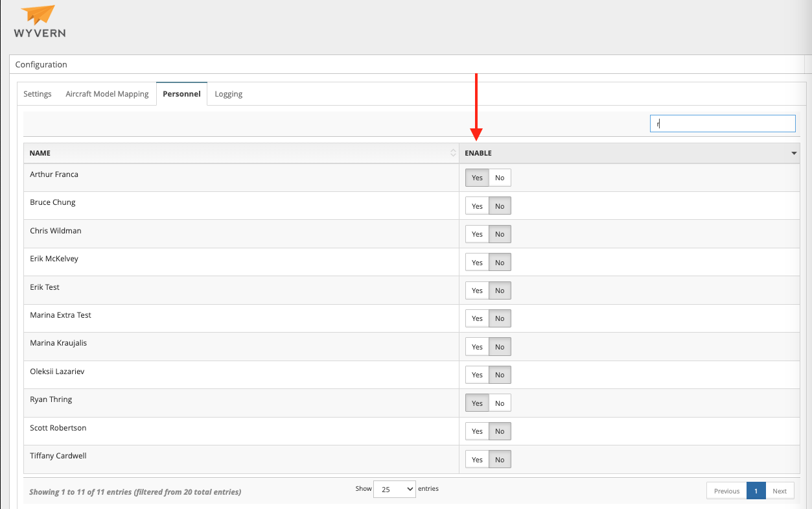Screen dimensions: 812x509
Task: Set Arthur Franca enable to No
Action: (500, 178)
